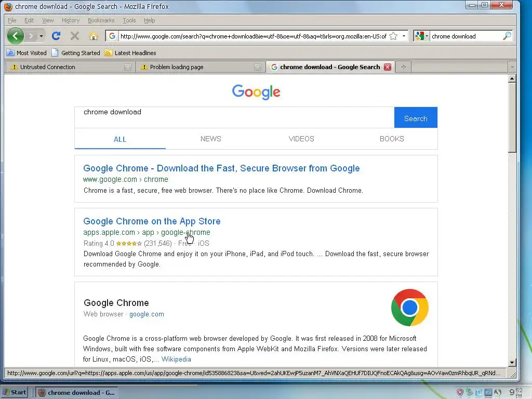Viewport: 532px width, 399px height.
Task: Click the www.google.com › chrome green URL text
Action: [x=126, y=179]
